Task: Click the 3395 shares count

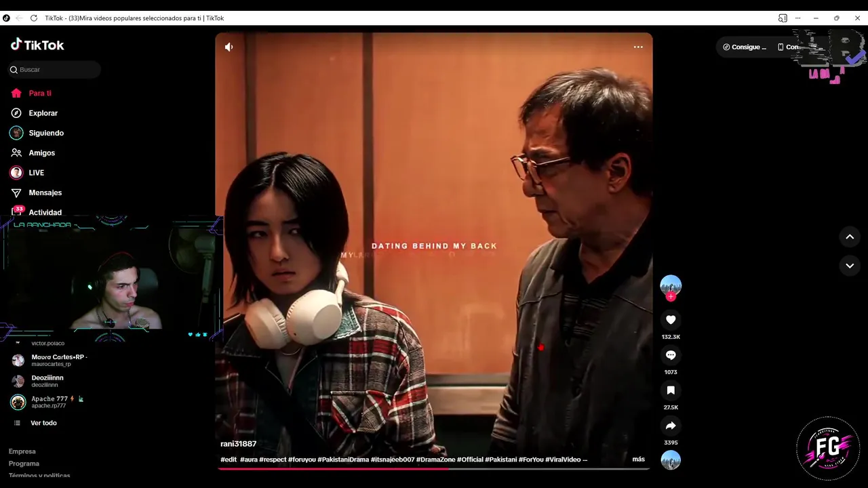Action: click(671, 443)
